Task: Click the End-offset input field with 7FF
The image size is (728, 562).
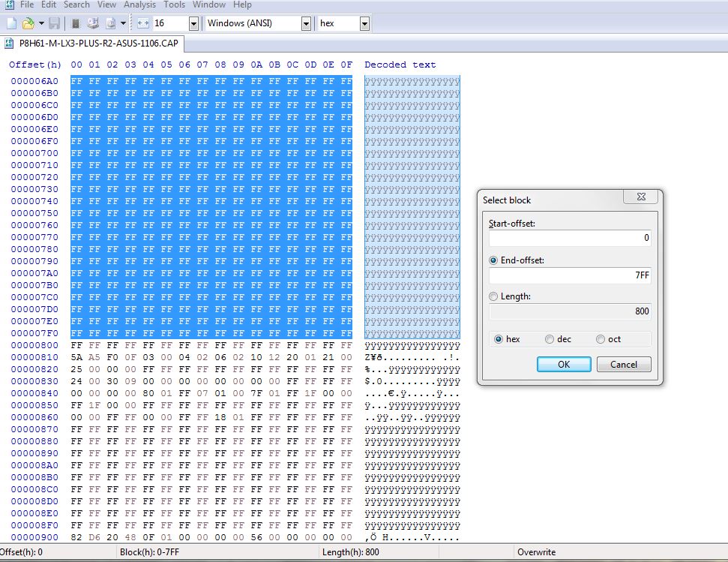Action: (x=570, y=275)
